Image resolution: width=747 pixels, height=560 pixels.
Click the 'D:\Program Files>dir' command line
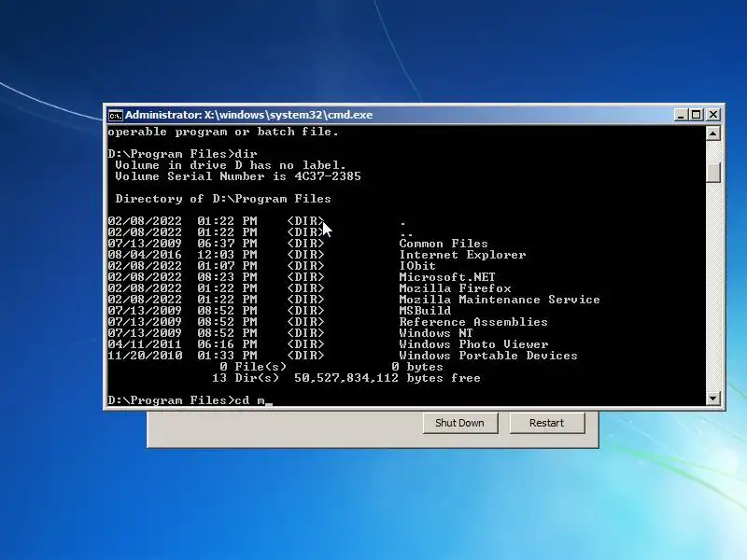(x=182, y=154)
